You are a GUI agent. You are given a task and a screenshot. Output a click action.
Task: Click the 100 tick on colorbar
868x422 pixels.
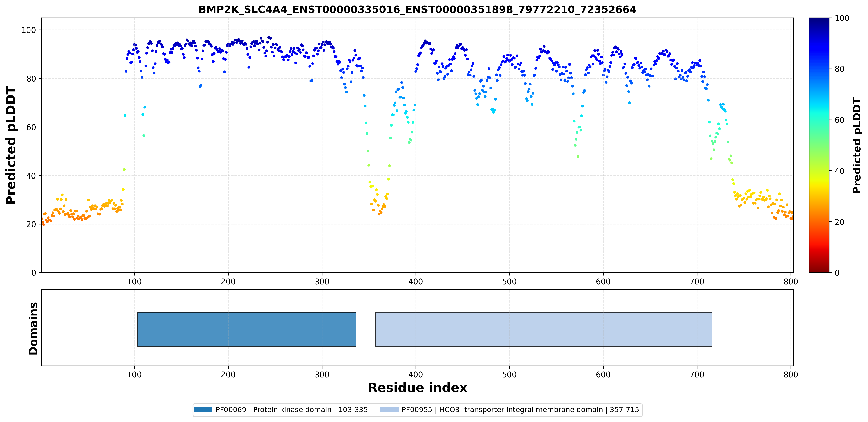[x=842, y=18]
